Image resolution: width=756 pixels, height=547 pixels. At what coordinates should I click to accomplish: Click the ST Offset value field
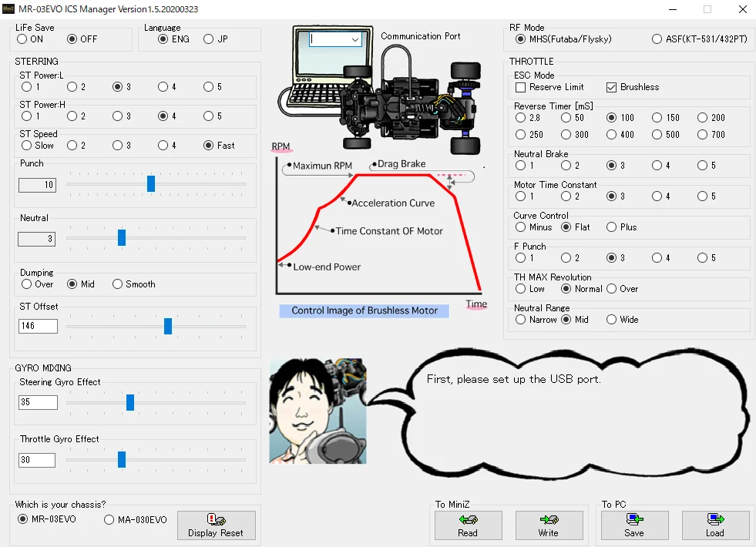[x=38, y=327]
